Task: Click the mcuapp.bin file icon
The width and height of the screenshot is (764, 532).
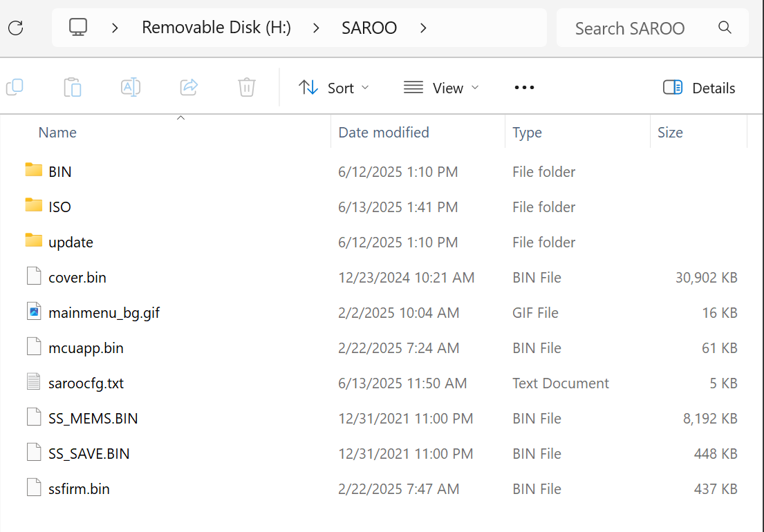Action: point(34,347)
